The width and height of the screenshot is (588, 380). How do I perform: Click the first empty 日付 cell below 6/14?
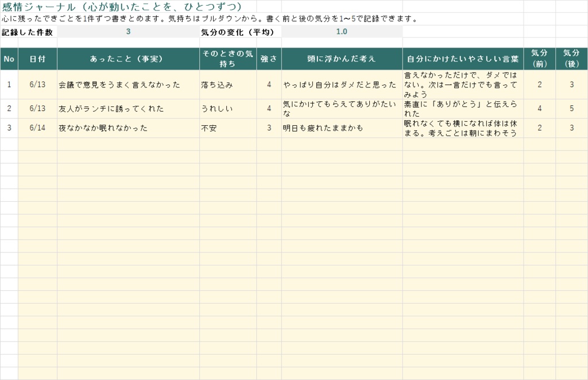[37, 144]
